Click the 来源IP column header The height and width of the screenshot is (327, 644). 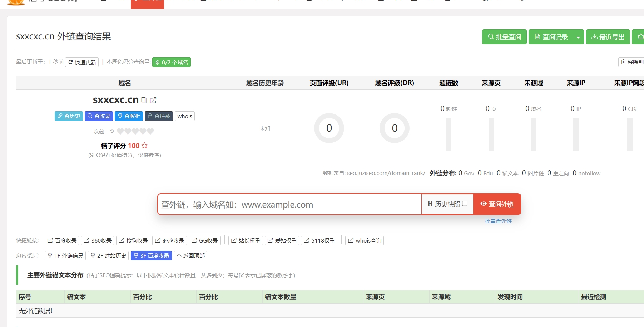tap(576, 83)
